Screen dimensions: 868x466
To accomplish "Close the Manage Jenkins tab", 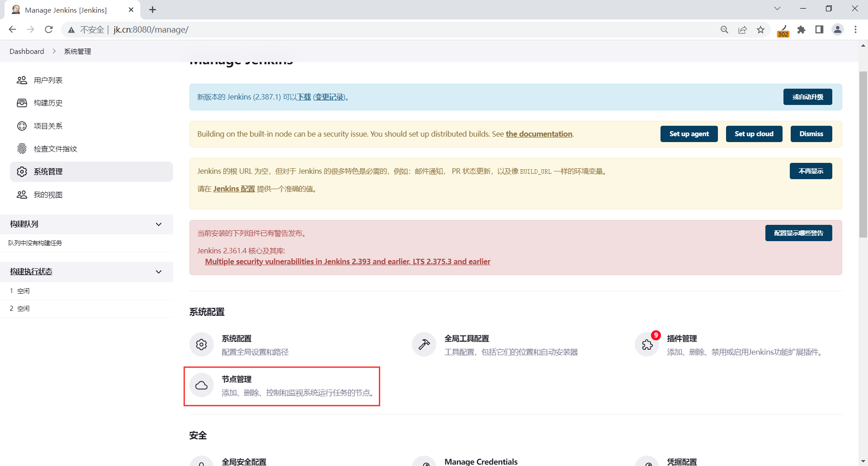I will [x=131, y=10].
